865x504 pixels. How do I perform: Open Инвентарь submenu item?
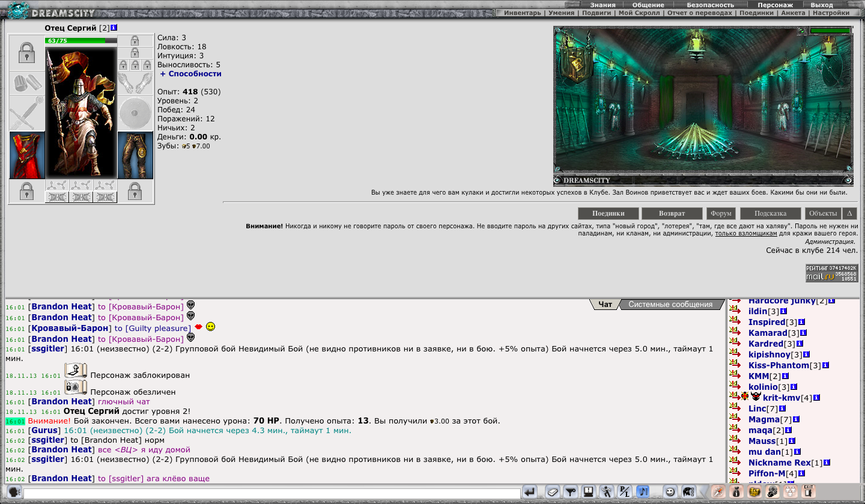(523, 13)
